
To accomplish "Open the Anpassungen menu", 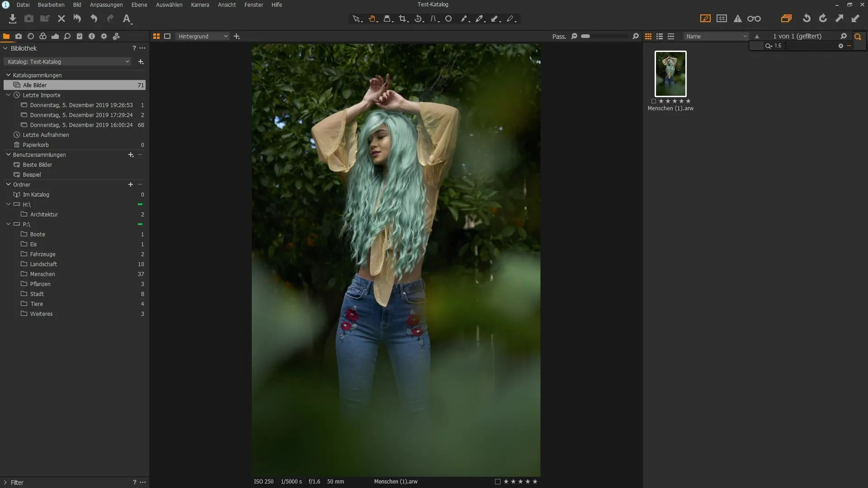I will tap(106, 5).
